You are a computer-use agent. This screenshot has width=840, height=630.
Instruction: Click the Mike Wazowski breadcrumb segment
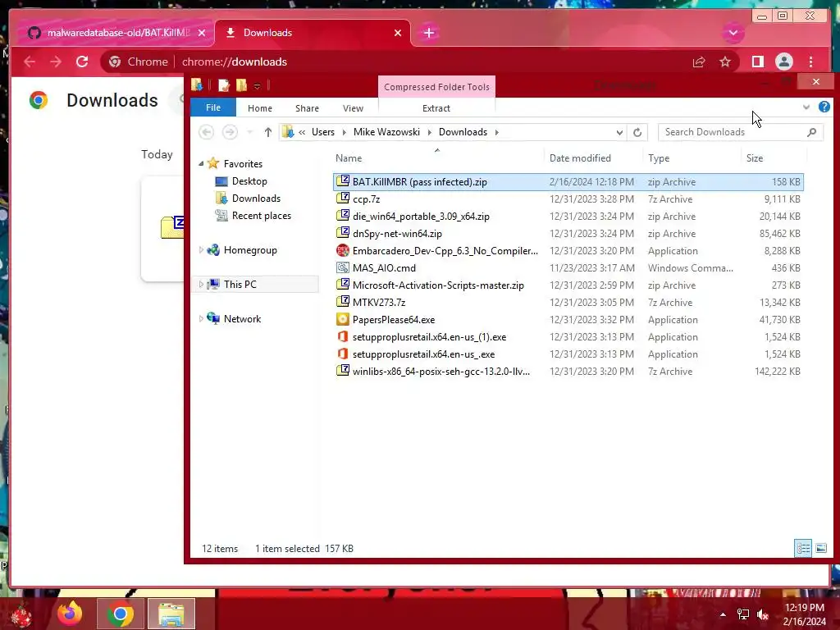point(386,132)
